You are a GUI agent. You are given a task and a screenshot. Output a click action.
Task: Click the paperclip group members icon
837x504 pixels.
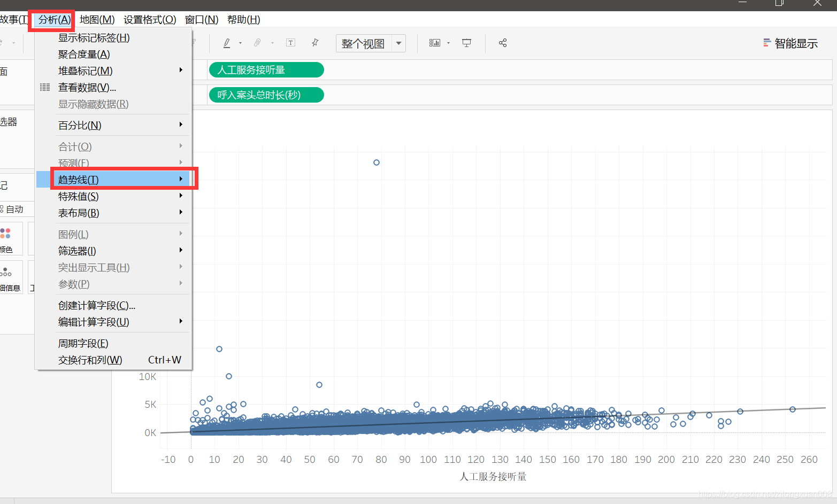258,43
